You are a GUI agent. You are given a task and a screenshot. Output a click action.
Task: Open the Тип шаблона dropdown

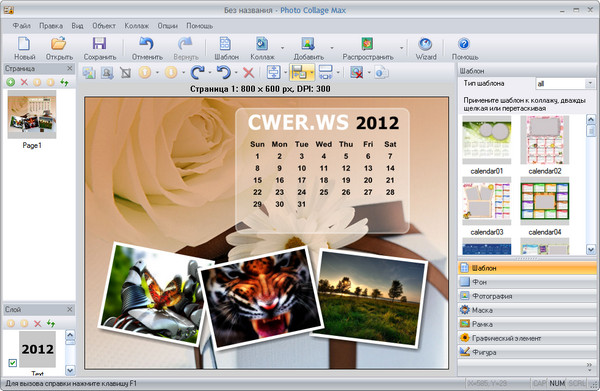click(564, 83)
